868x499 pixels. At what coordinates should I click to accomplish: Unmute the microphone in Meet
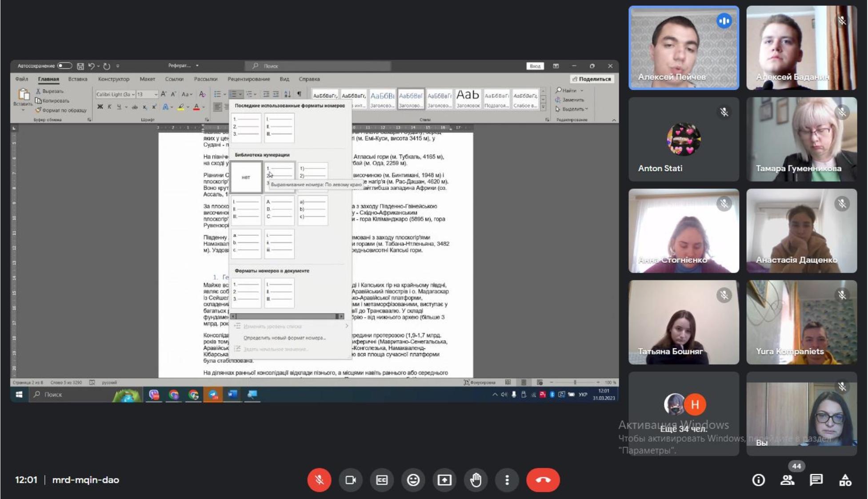(x=319, y=480)
